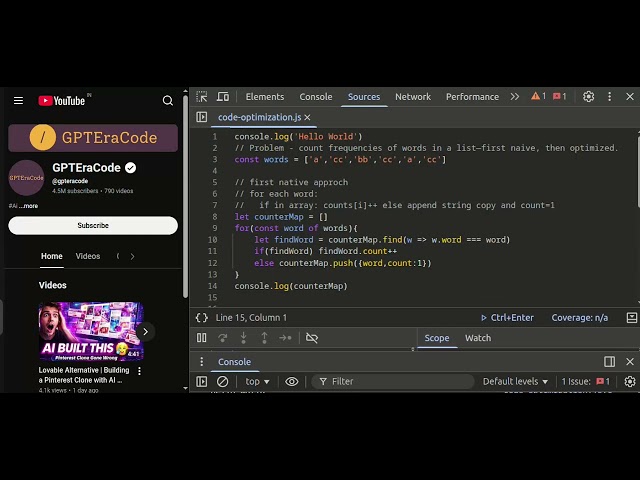Step over next function call

click(x=222, y=338)
